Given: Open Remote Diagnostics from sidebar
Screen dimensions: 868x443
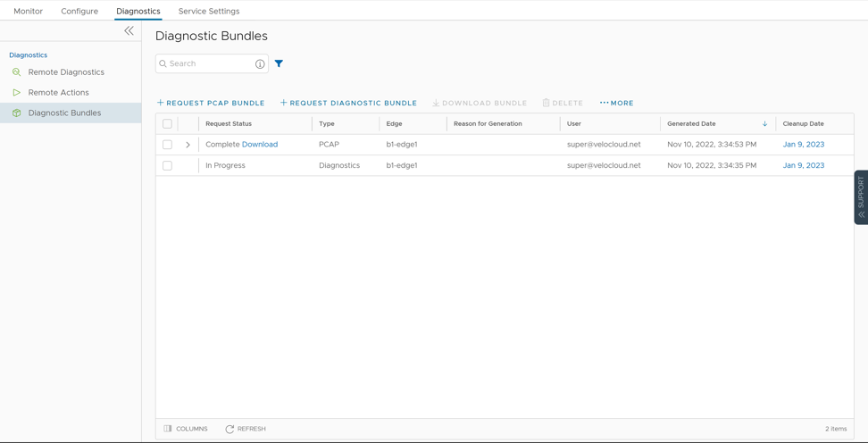Looking at the screenshot, I should [66, 72].
